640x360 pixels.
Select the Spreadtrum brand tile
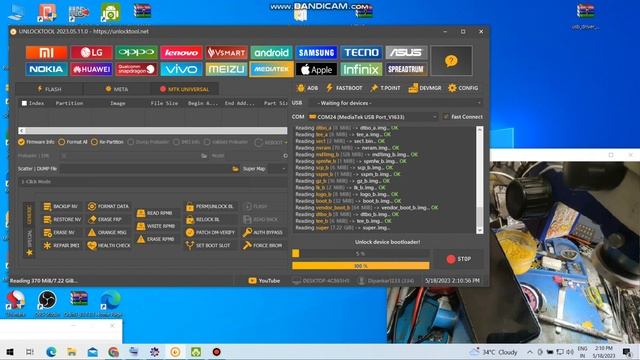[x=406, y=69]
